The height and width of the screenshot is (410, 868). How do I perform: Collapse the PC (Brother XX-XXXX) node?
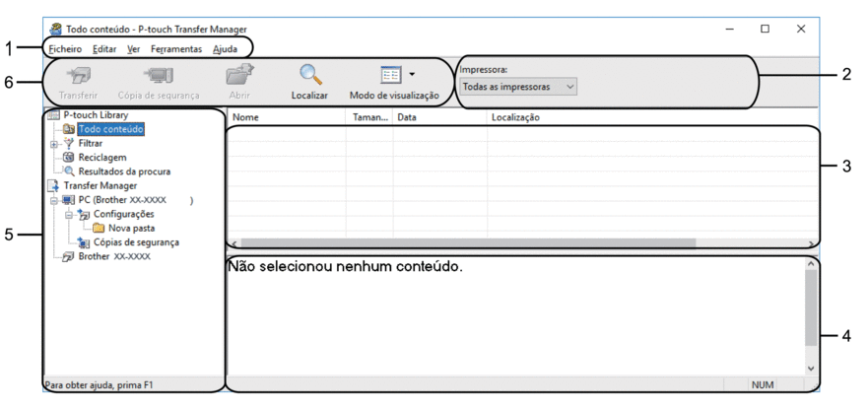click(x=54, y=201)
